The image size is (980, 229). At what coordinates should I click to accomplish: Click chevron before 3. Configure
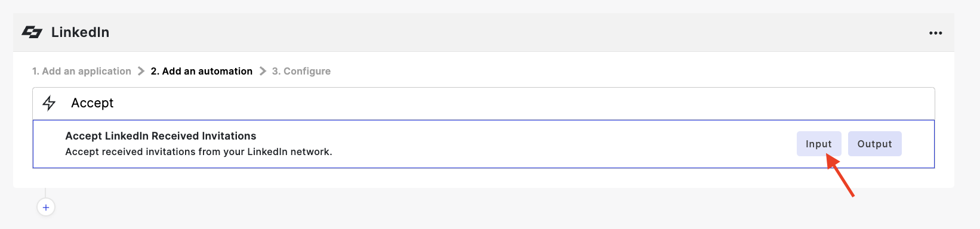pyautogui.click(x=263, y=71)
